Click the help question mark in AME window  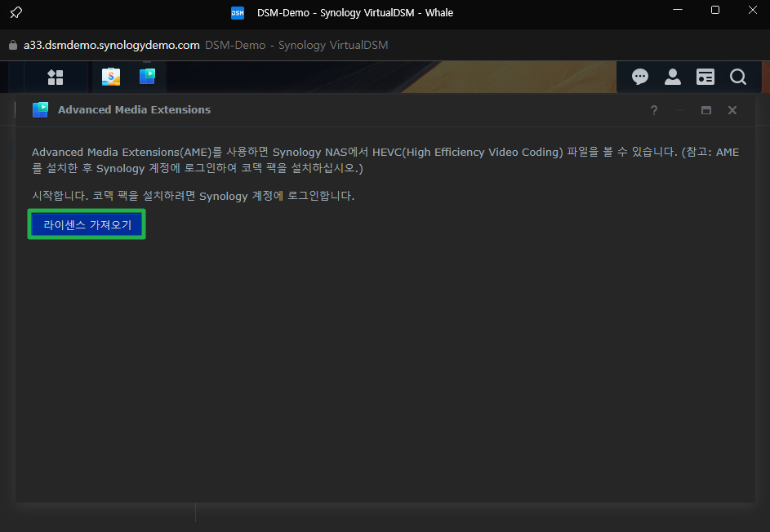click(x=654, y=110)
